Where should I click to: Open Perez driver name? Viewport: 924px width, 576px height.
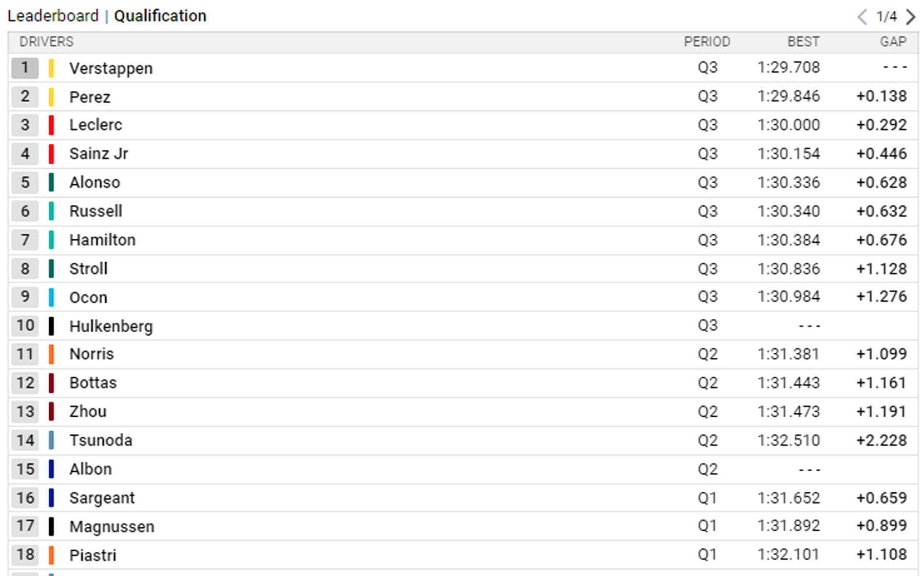pyautogui.click(x=90, y=97)
